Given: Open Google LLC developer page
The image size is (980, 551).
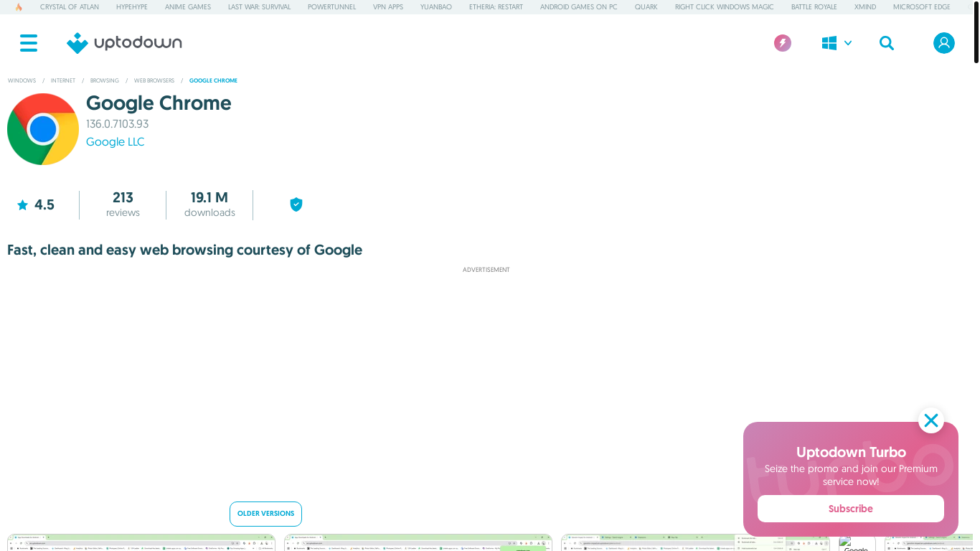Looking at the screenshot, I should click(x=115, y=142).
